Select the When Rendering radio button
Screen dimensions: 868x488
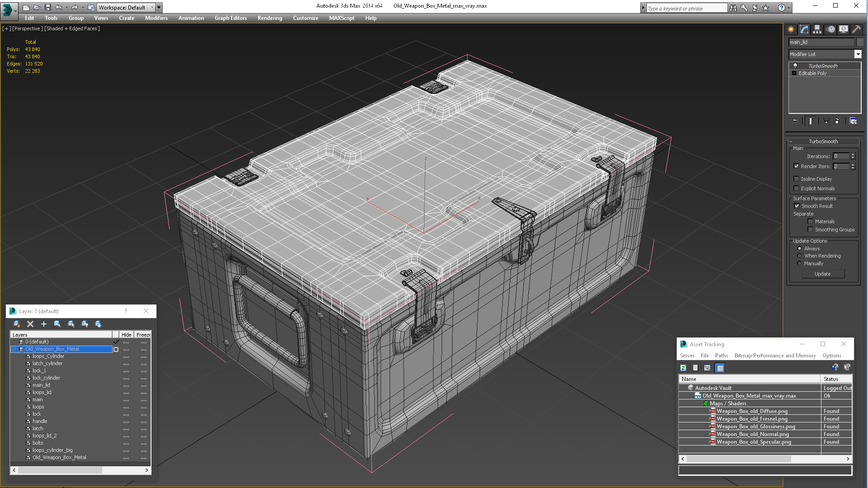(x=799, y=256)
